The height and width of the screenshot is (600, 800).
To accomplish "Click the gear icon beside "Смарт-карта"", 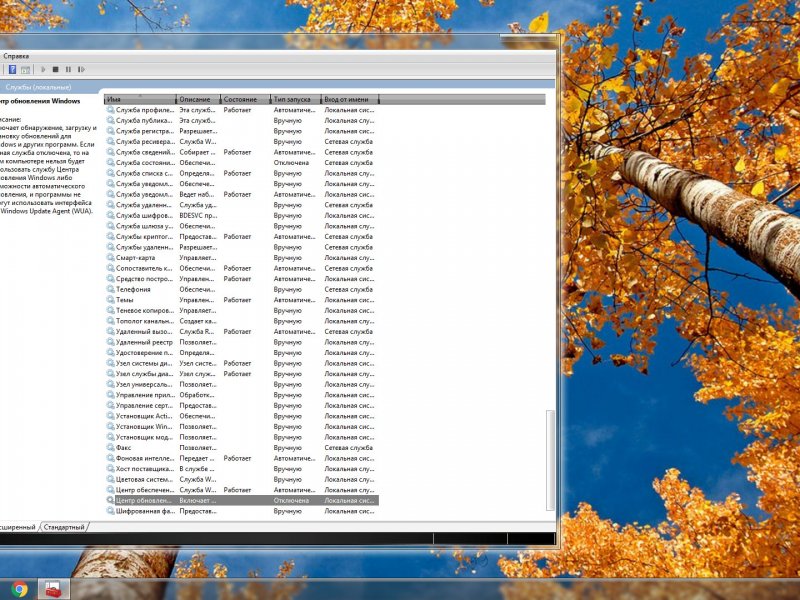I will point(110,258).
